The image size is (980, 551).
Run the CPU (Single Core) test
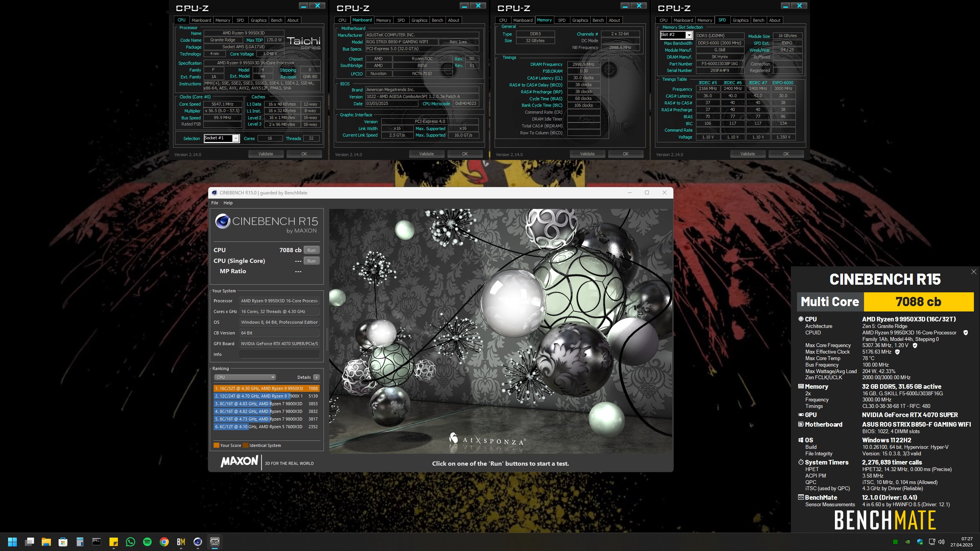(312, 261)
